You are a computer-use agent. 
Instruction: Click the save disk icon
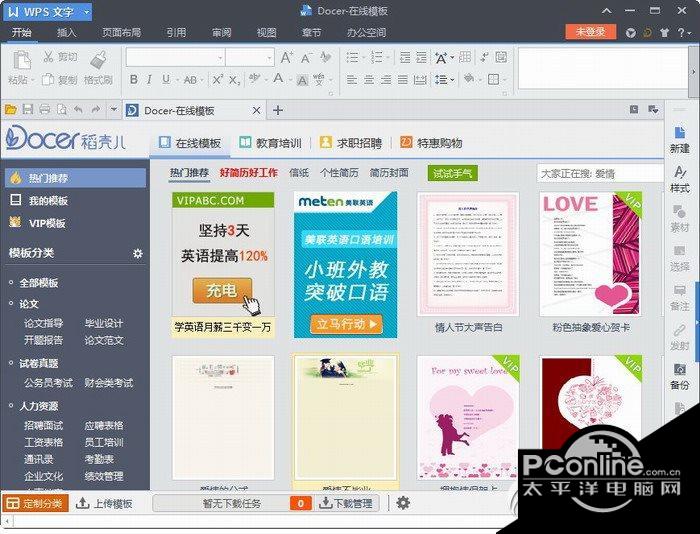28,110
